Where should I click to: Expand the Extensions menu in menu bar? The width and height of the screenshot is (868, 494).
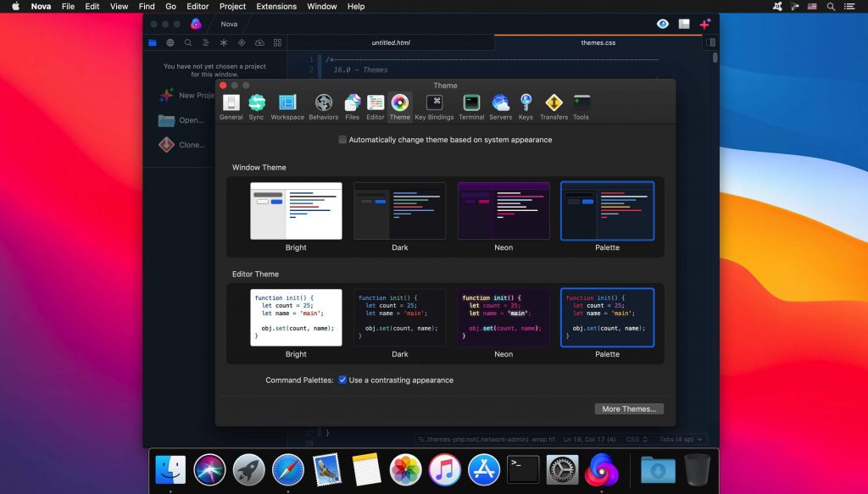pos(275,7)
